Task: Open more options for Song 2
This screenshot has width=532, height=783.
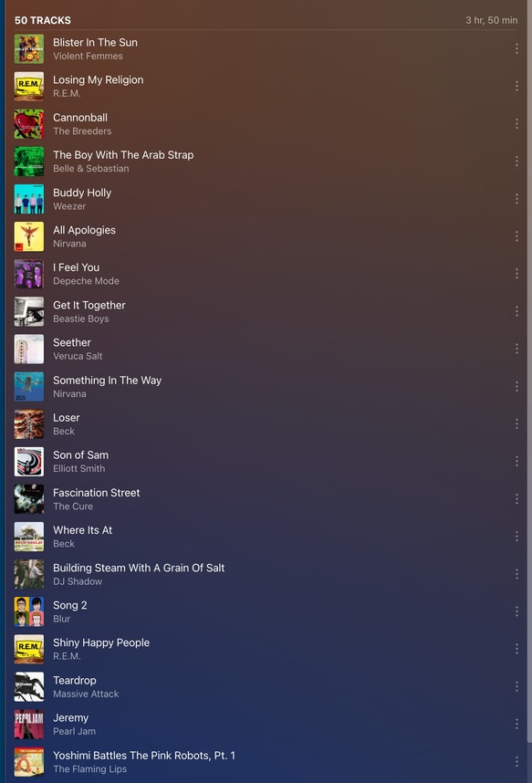Action: tap(516, 611)
